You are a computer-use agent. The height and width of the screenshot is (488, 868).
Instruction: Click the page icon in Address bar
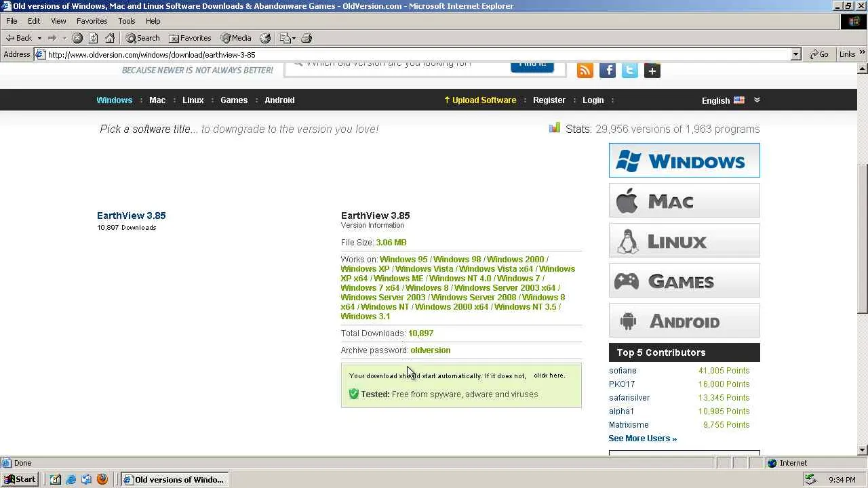[x=40, y=54]
